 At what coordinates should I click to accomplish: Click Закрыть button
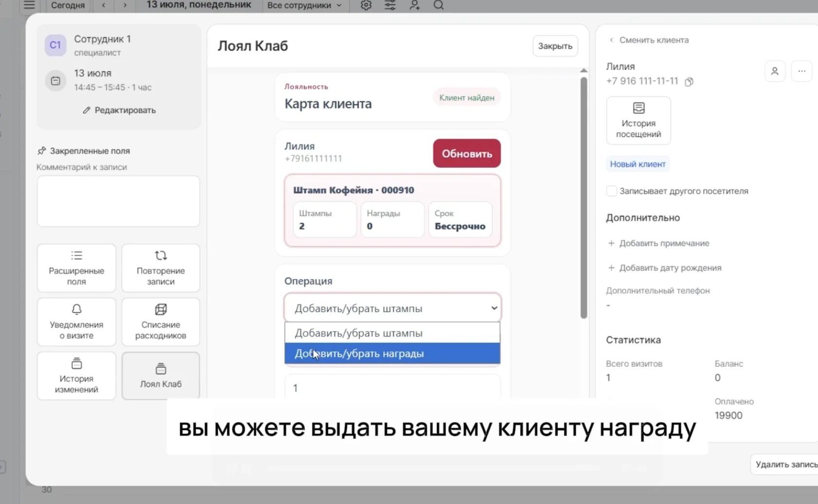pos(555,46)
